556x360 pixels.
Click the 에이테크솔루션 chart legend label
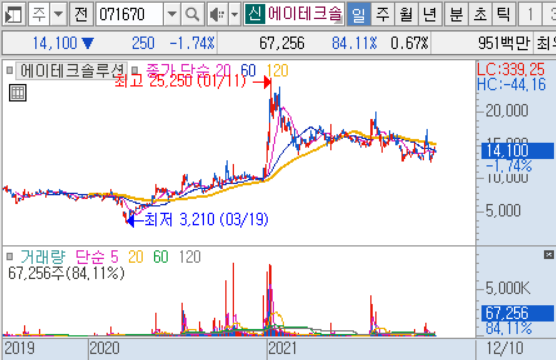72,70
